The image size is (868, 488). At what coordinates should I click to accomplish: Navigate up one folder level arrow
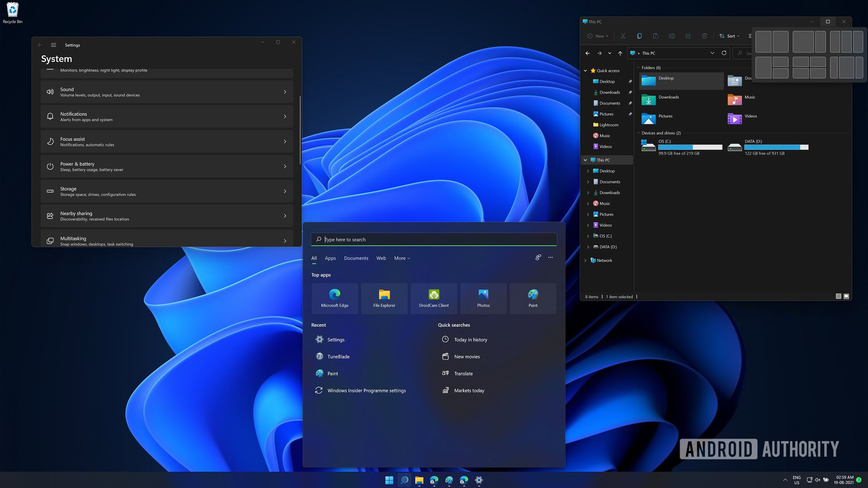tap(620, 53)
